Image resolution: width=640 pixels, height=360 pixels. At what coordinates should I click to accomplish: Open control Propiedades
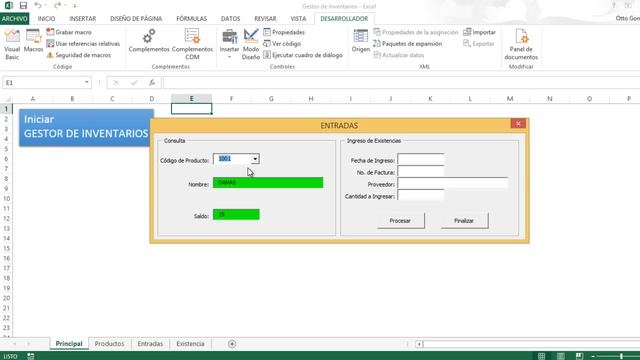click(284, 32)
